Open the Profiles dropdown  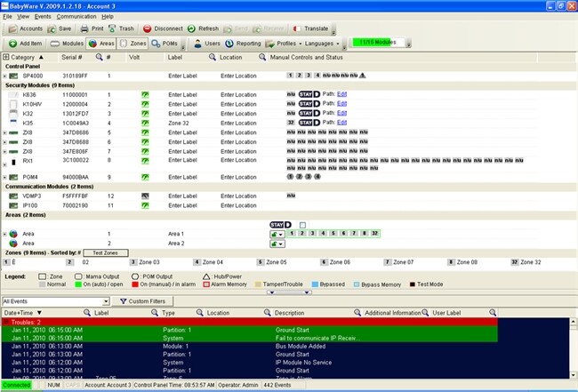(x=285, y=43)
